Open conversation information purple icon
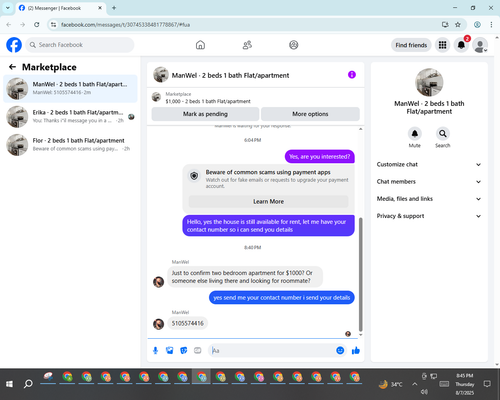Screen dimensions: 500x400 pos(352,75)
